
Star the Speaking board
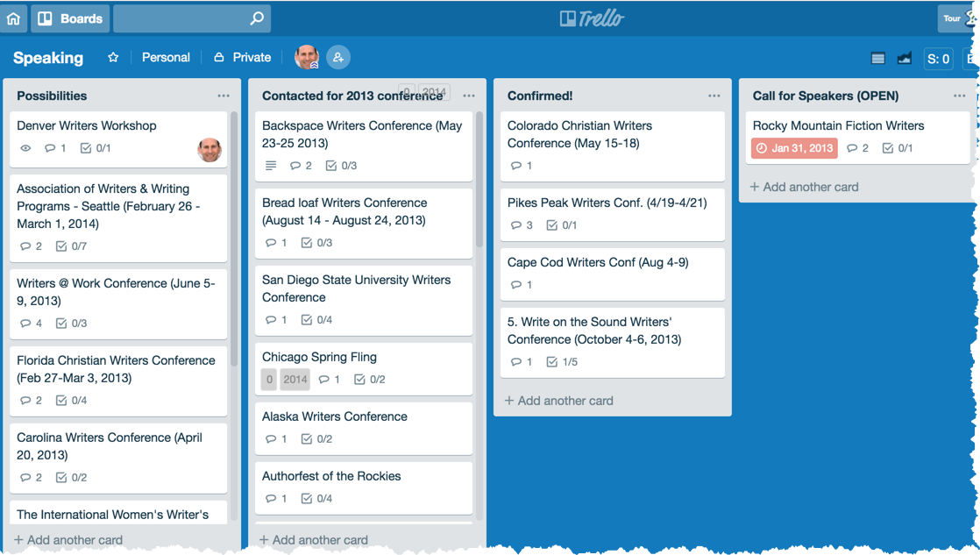point(113,58)
